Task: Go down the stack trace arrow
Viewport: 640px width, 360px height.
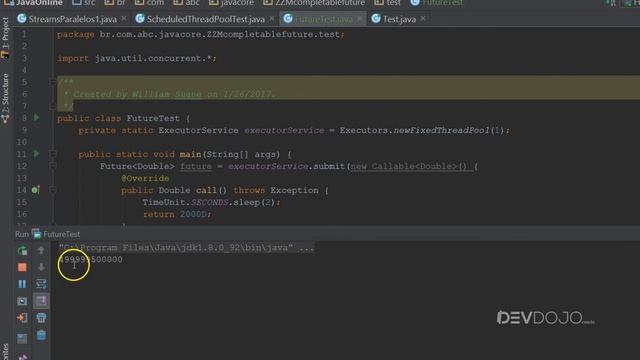Action: pyautogui.click(x=41, y=267)
